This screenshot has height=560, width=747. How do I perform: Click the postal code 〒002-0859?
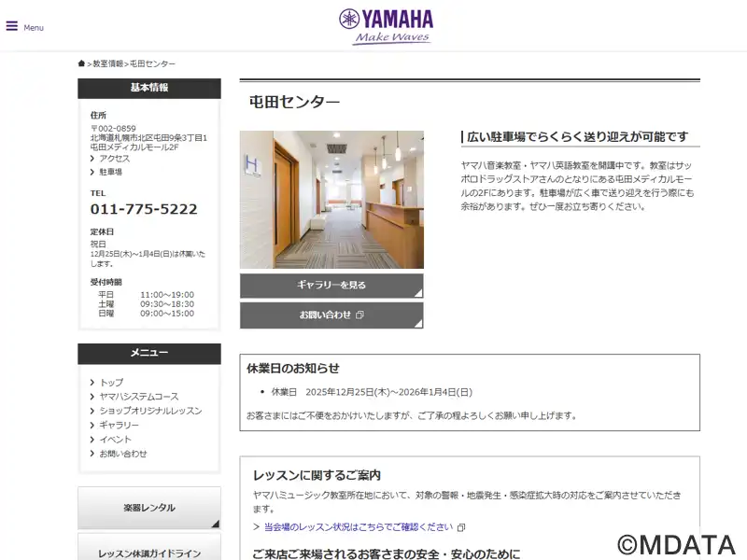pyautogui.click(x=113, y=129)
